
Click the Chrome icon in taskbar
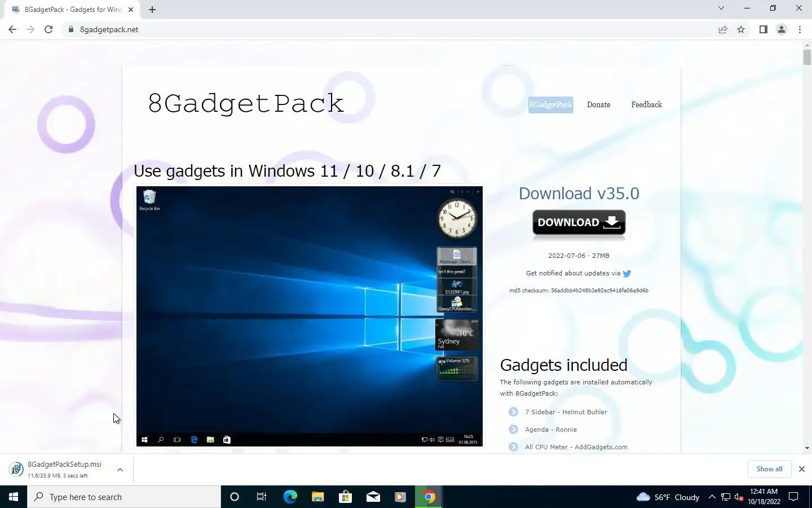(429, 497)
